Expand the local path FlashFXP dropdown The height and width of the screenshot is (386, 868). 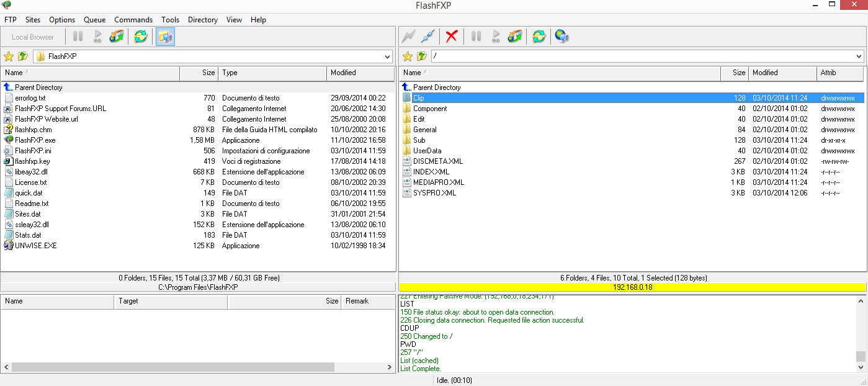coord(387,56)
